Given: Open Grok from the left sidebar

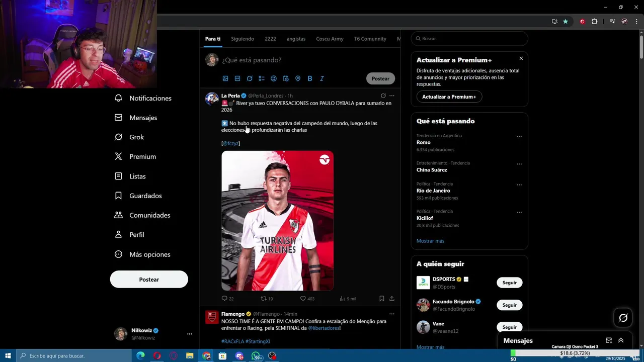Looking at the screenshot, I should tap(129, 137).
